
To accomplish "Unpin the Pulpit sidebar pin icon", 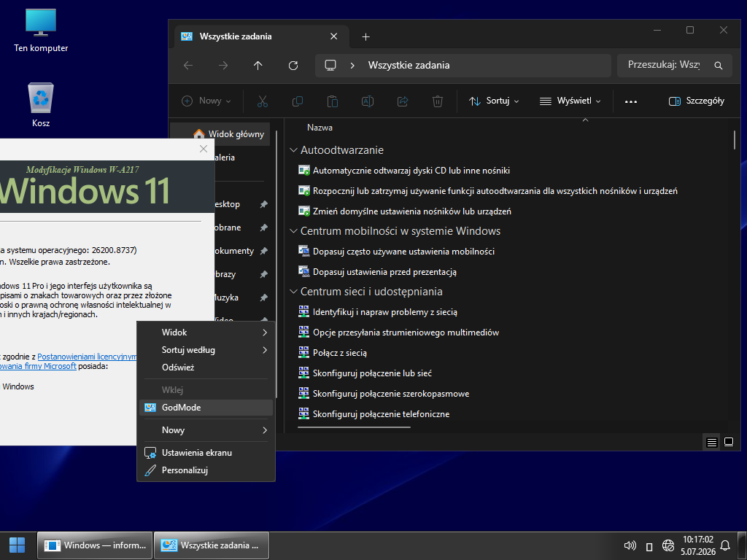I will [263, 204].
